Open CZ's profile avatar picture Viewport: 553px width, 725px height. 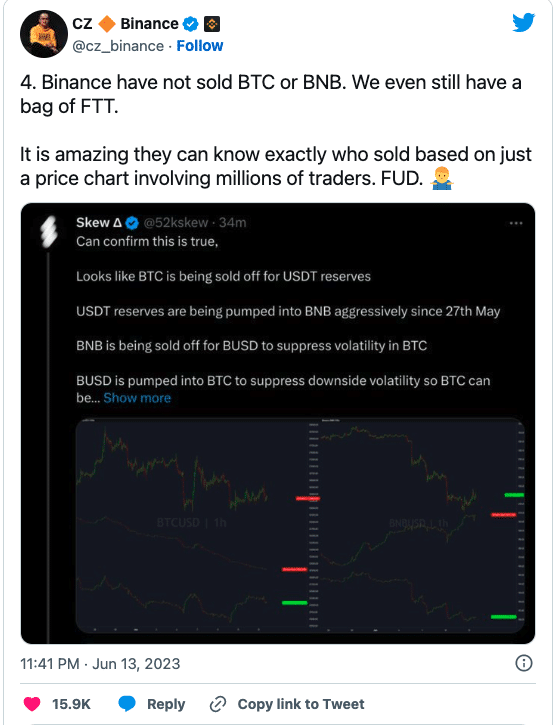(44, 34)
